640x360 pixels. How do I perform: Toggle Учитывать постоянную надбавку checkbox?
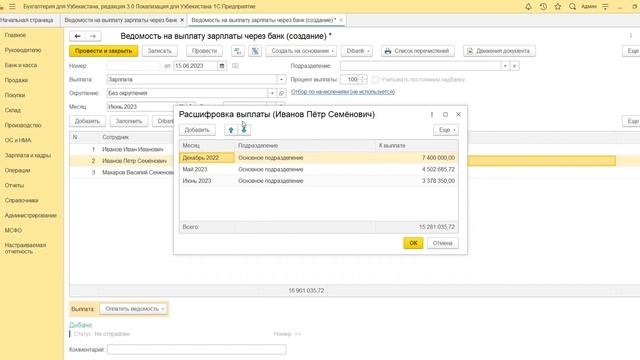pyautogui.click(x=376, y=80)
